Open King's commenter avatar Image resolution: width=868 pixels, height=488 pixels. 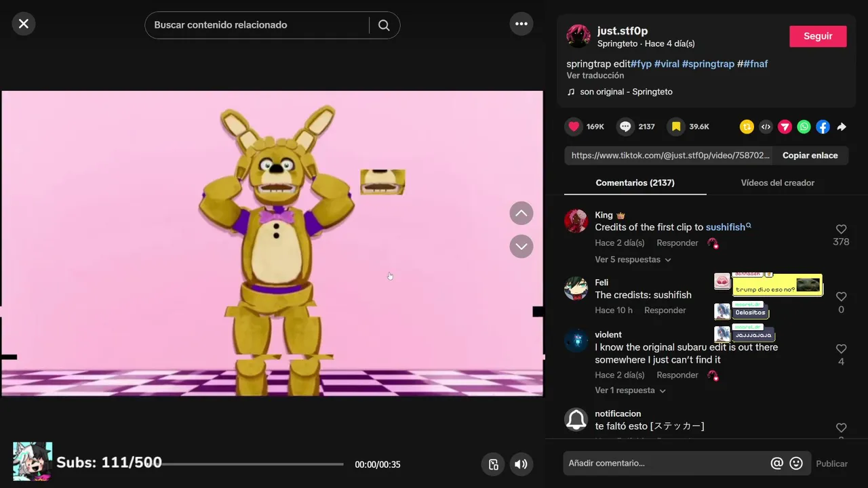coord(576,221)
